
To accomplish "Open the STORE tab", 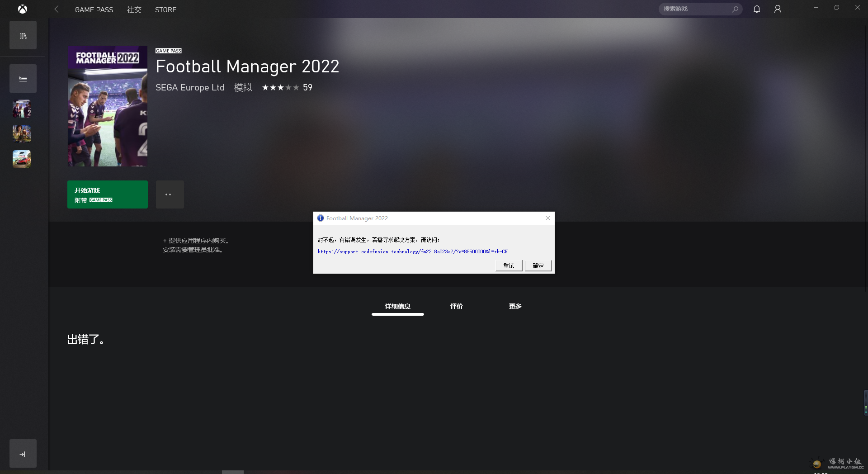I will tap(165, 9).
